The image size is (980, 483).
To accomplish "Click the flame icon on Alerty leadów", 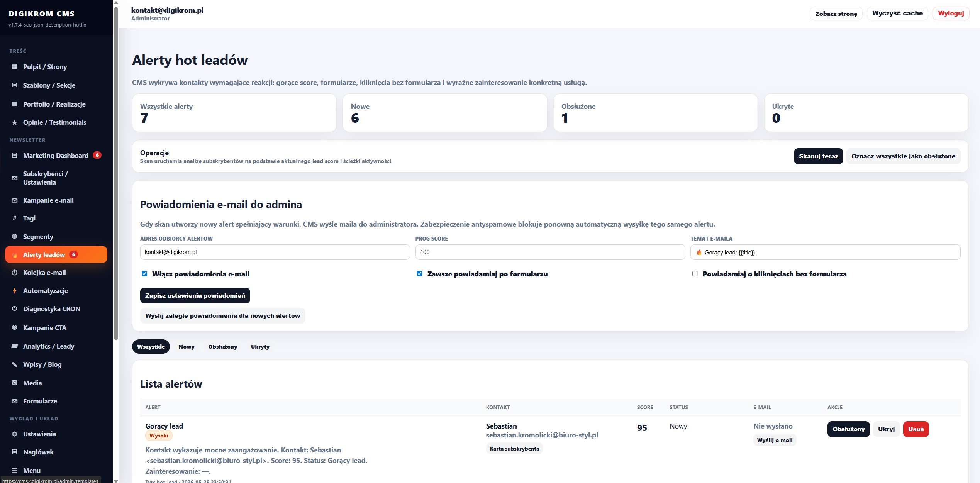I will 15,255.
